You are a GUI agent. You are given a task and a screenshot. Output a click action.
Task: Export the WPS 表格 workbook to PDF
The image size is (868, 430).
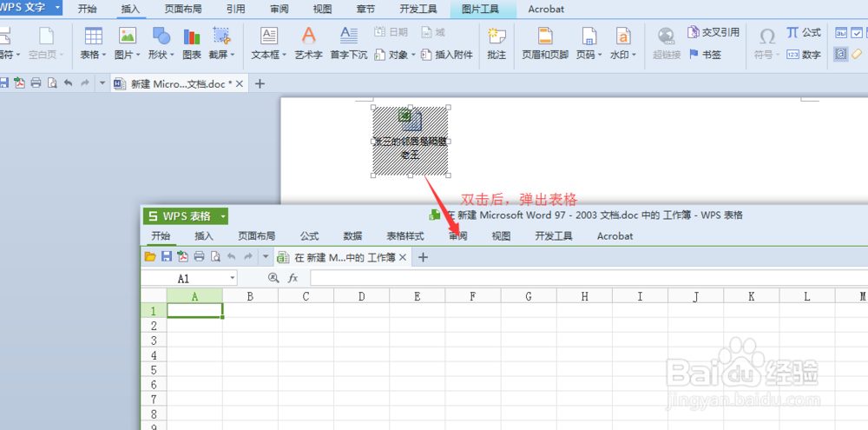[x=182, y=256]
